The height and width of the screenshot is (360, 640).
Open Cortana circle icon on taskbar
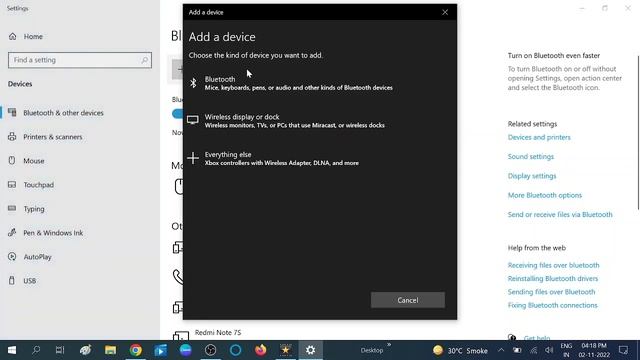(x=236, y=350)
